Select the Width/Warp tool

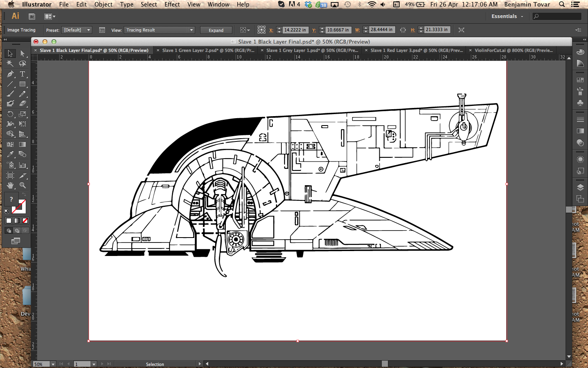point(10,124)
